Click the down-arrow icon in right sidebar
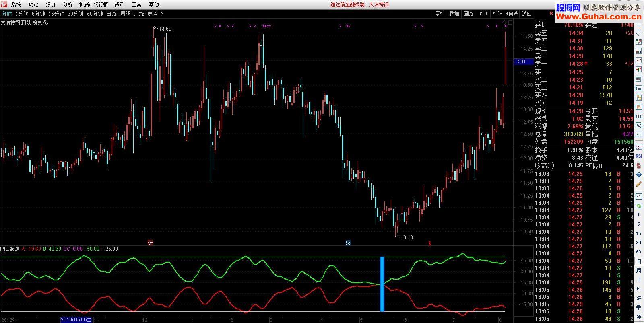Viewport: 644px width, 323px height. (x=639, y=33)
